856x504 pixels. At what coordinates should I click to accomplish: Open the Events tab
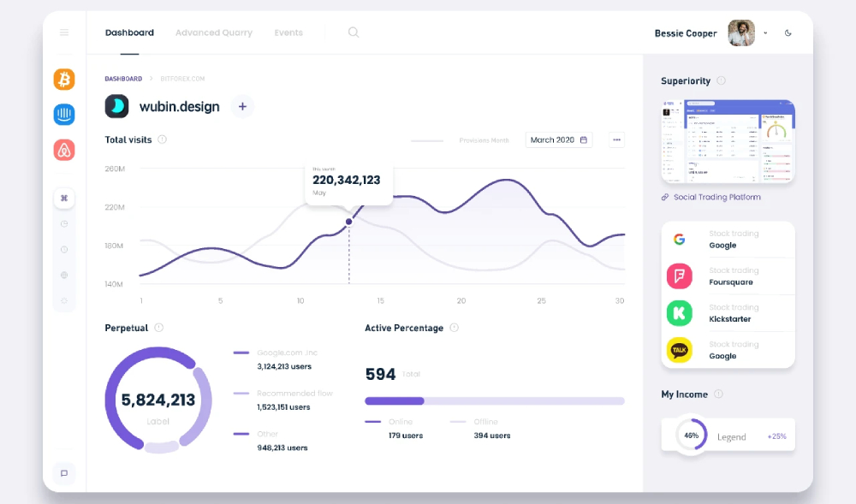click(288, 33)
